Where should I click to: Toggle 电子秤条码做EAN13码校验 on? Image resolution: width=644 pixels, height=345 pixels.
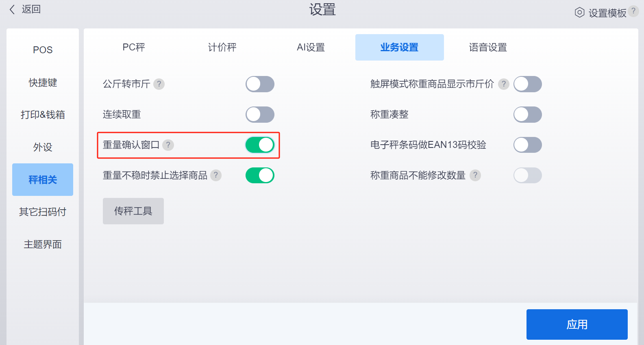[528, 145]
